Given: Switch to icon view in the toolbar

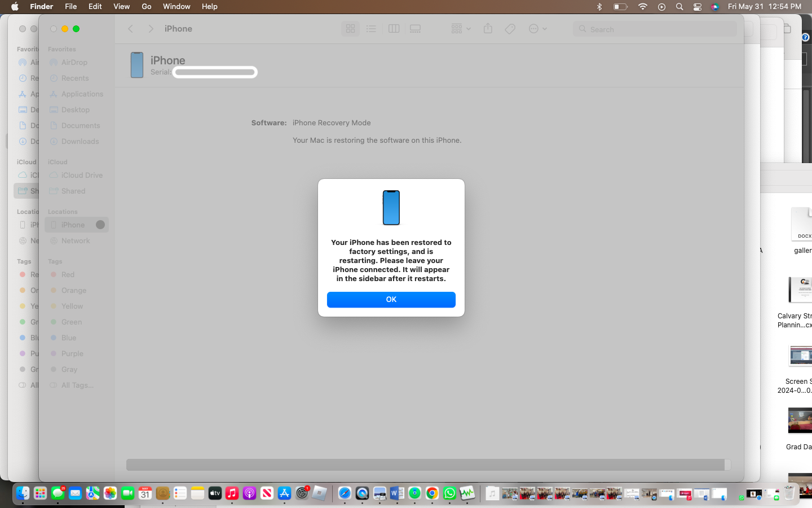Looking at the screenshot, I should coord(350,28).
